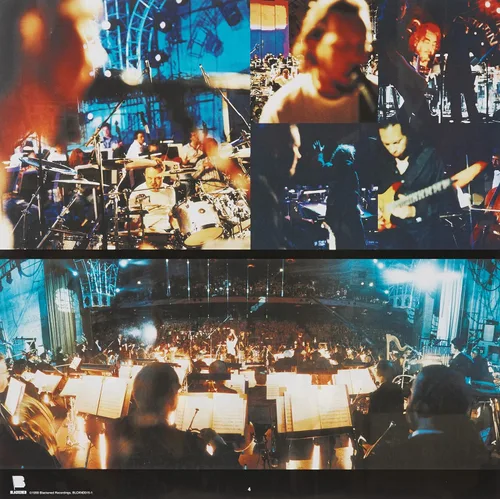The image size is (500, 499).
Task: Click the Blackened Recordings flag logo
Action: coord(19,485)
